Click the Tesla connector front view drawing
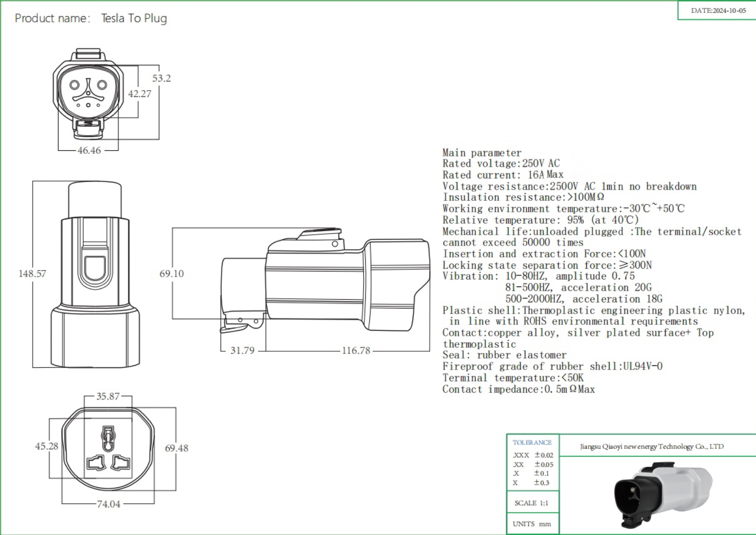 click(88, 94)
